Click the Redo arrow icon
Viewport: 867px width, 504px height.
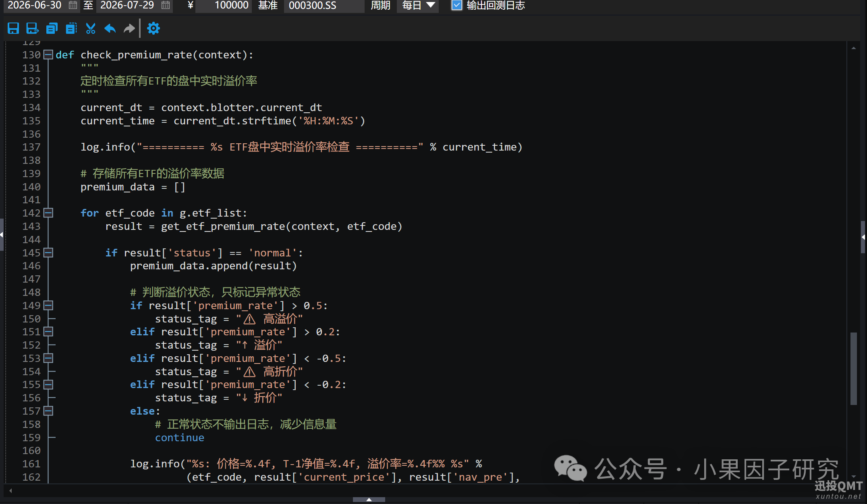pos(129,28)
